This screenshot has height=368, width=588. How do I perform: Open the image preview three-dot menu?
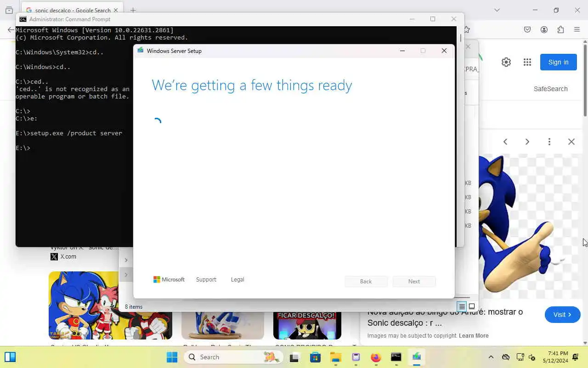coord(549,142)
